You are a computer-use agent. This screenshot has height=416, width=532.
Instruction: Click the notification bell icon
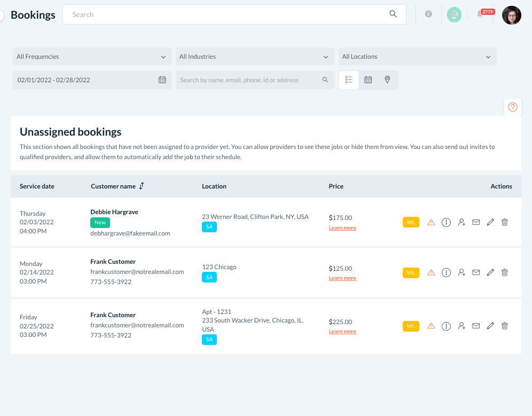[480, 15]
